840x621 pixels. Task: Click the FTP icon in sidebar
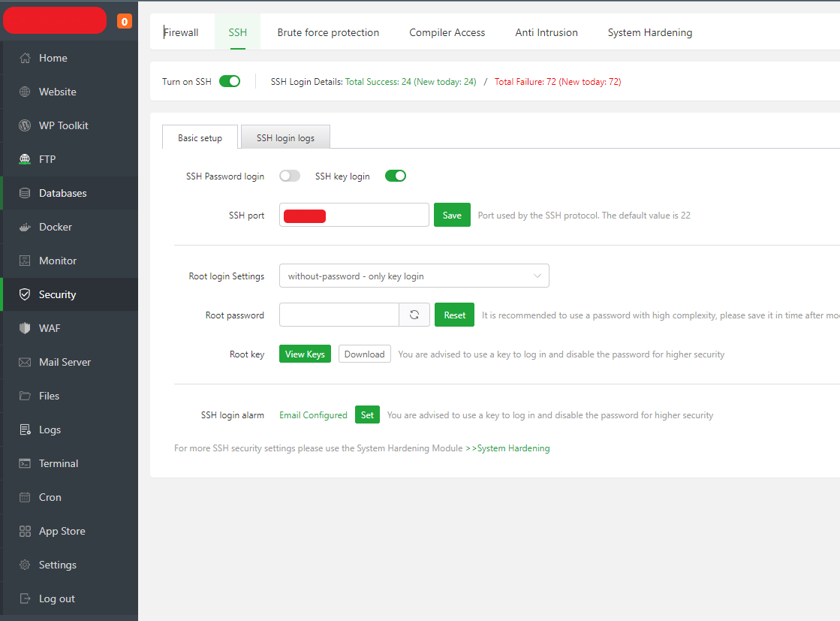coord(25,159)
